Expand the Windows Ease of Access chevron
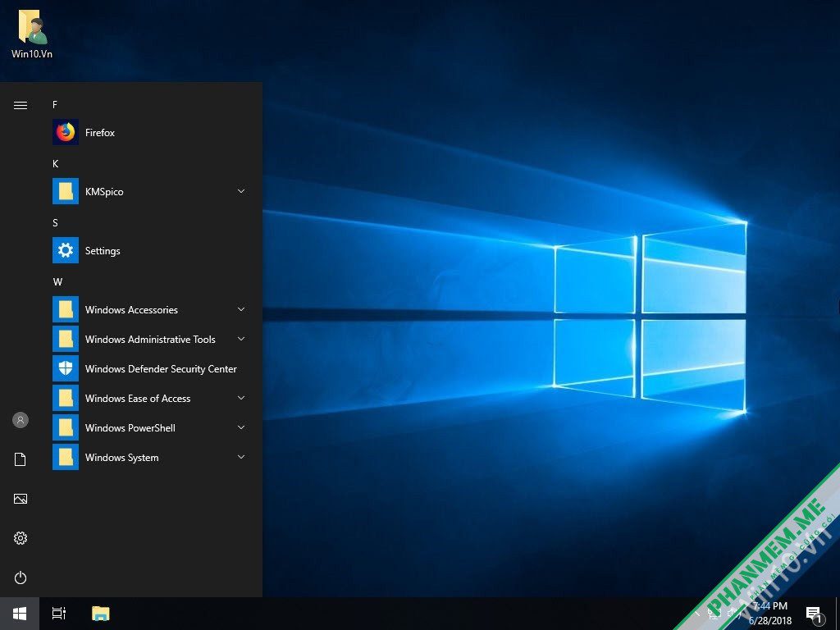Viewport: 840px width, 630px height. (x=241, y=398)
